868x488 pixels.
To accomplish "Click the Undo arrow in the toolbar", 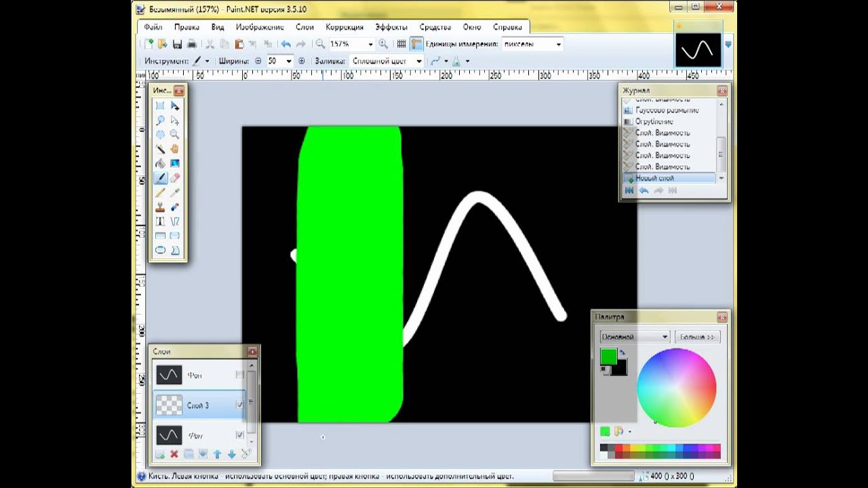I will (x=286, y=44).
